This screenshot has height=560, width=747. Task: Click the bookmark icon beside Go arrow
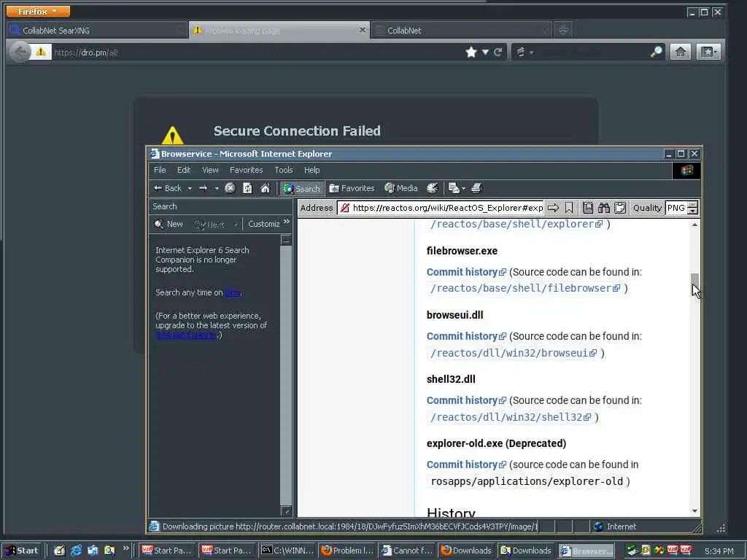tap(569, 208)
